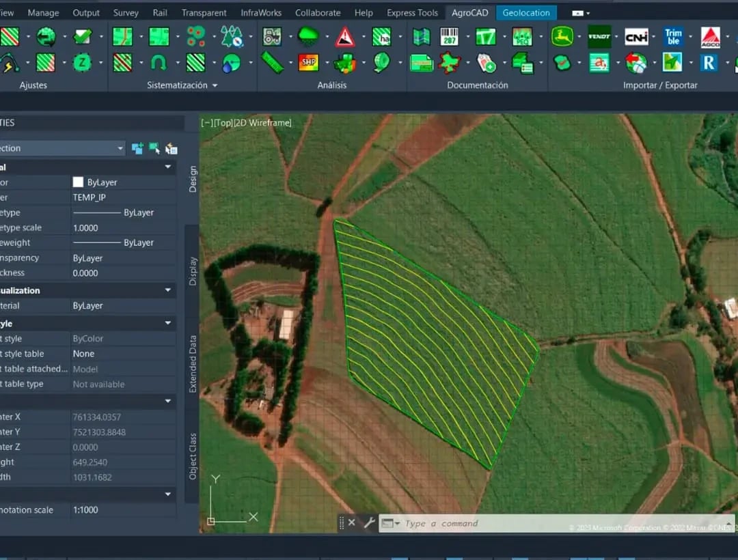
Task: Collapse the Plot style section
Action: point(168,323)
